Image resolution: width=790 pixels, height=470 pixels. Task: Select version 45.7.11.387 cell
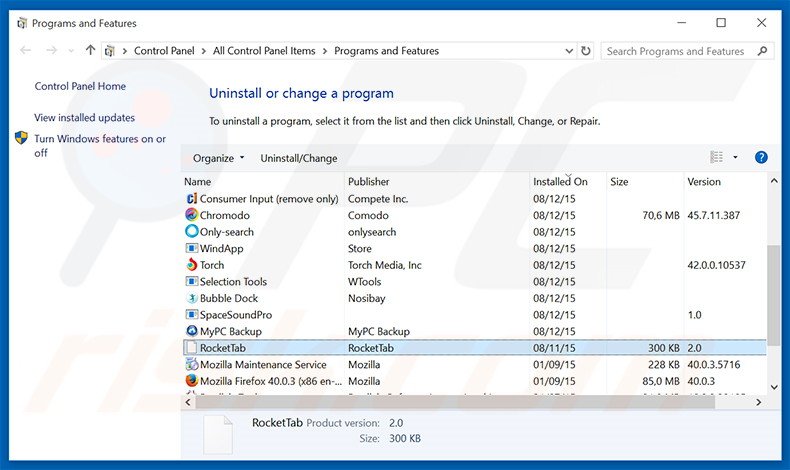(x=713, y=215)
